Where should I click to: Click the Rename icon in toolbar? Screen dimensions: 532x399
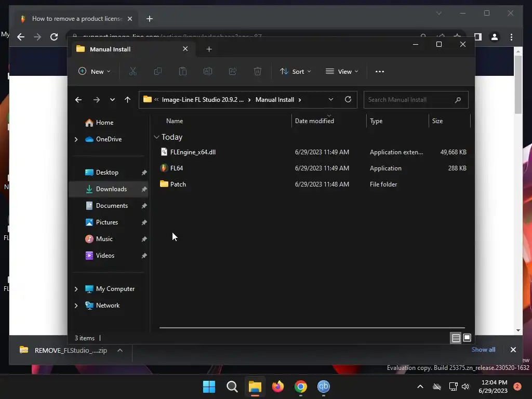click(208, 71)
